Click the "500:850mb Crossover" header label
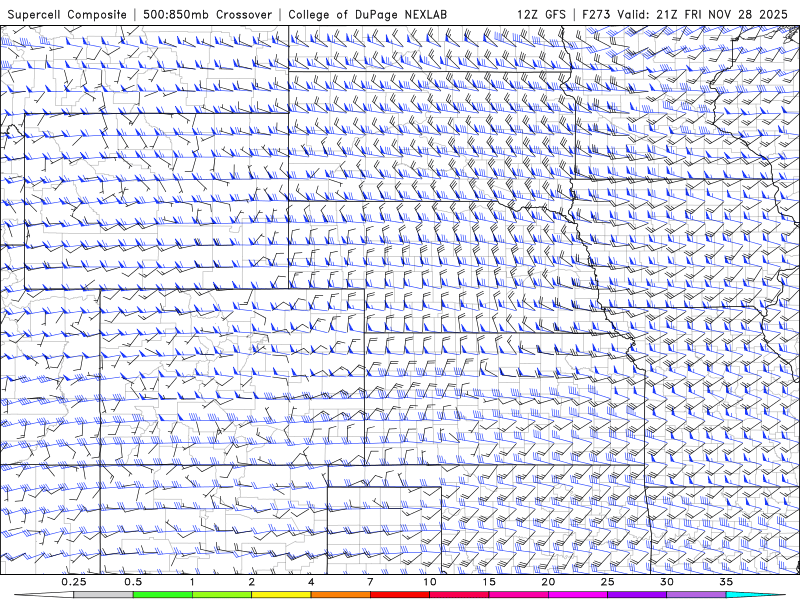 208,14
